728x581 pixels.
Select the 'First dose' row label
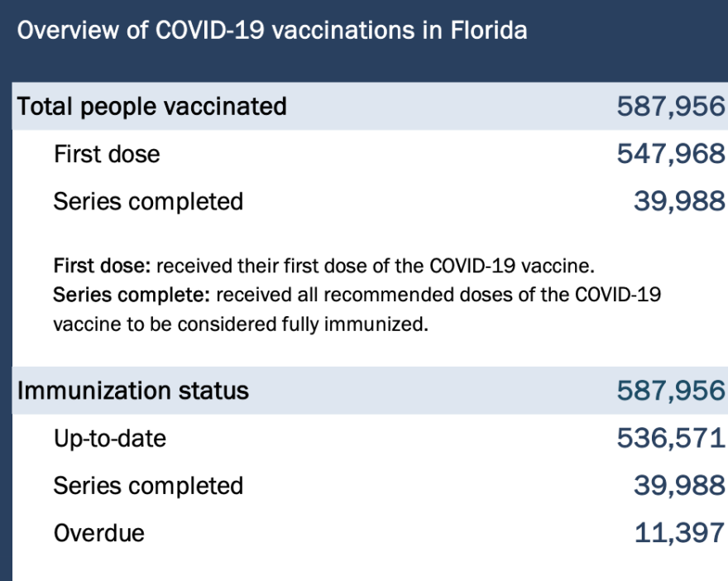click(x=107, y=154)
